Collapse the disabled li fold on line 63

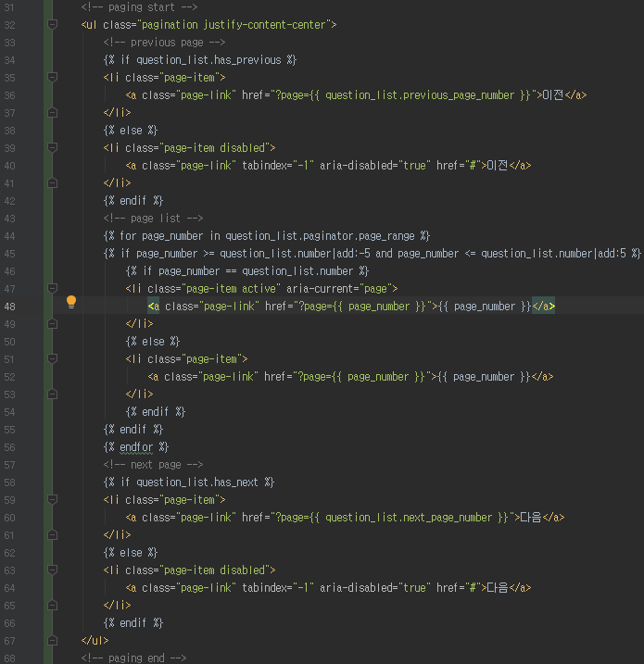[x=53, y=570]
